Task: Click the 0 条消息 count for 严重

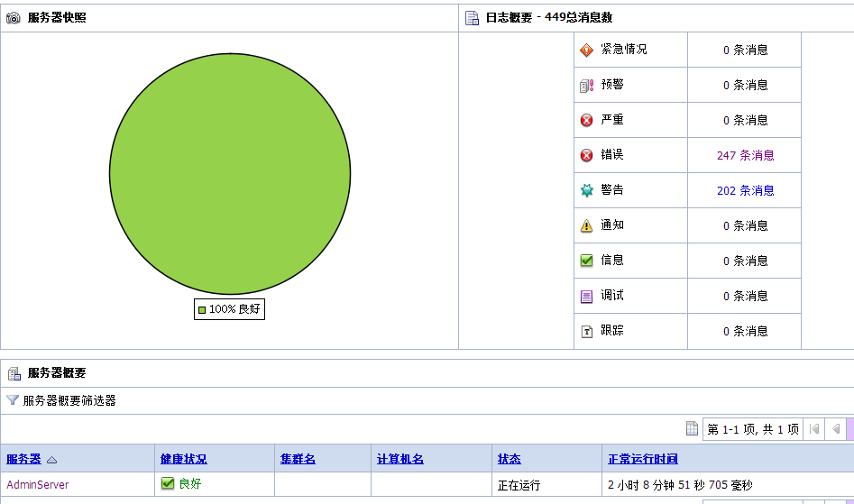Action: coord(745,120)
